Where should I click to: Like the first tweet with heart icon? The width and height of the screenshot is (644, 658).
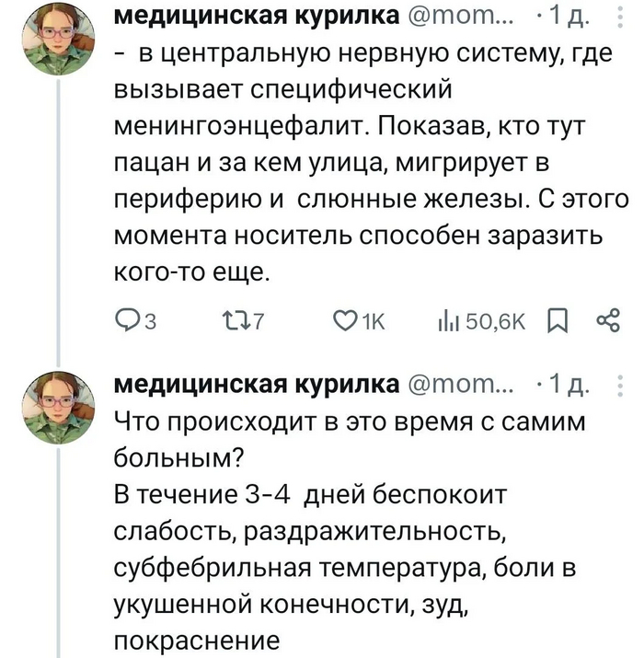346,322
